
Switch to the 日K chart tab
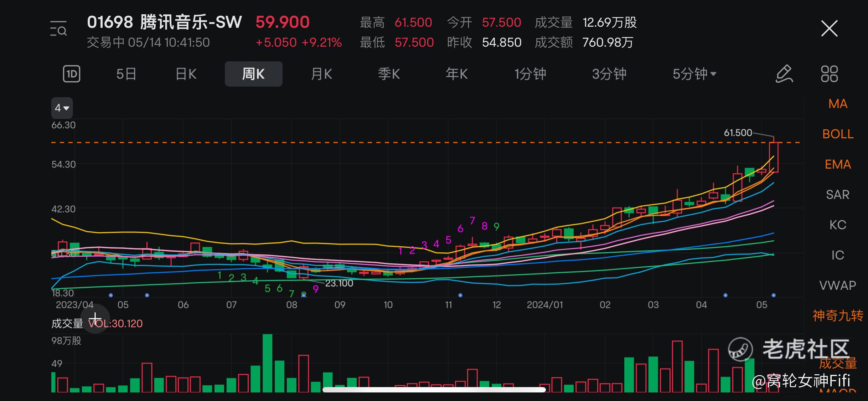click(186, 74)
